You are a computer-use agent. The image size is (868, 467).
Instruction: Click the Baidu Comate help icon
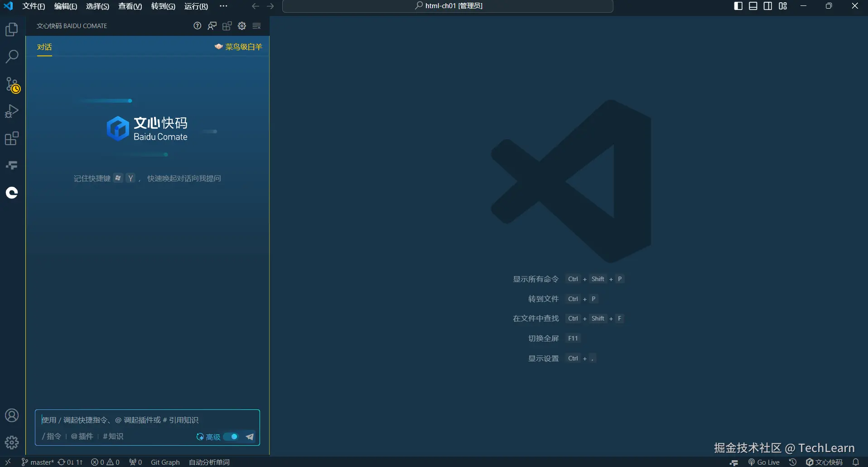tap(197, 26)
